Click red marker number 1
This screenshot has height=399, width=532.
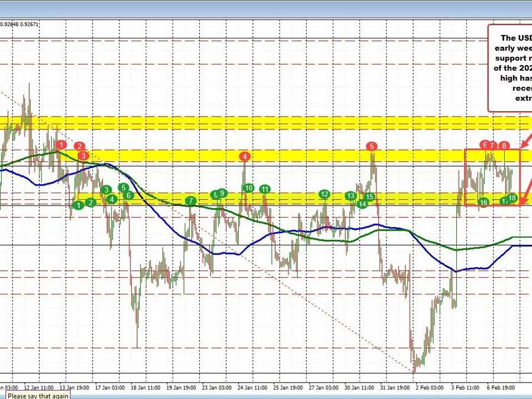pyautogui.click(x=61, y=144)
